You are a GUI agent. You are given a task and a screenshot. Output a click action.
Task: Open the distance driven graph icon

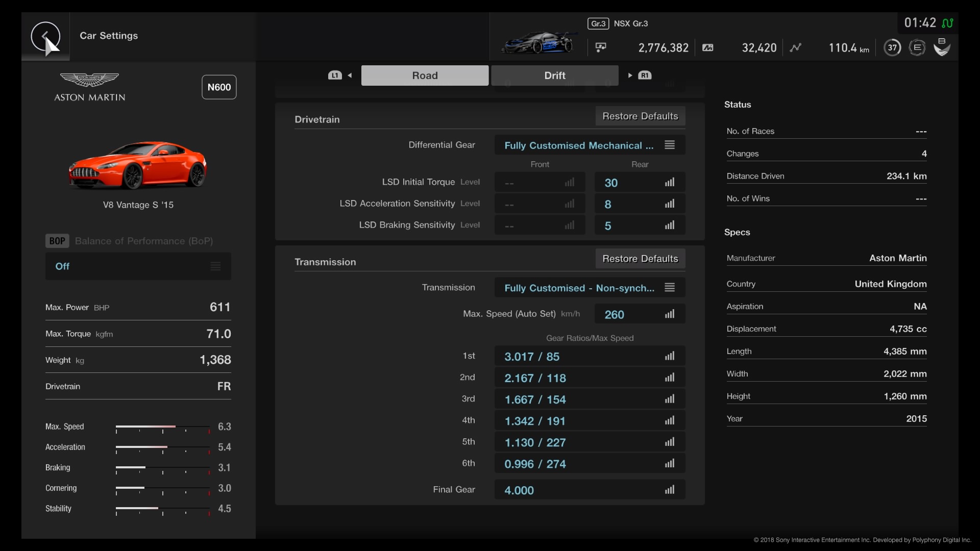[x=796, y=47]
